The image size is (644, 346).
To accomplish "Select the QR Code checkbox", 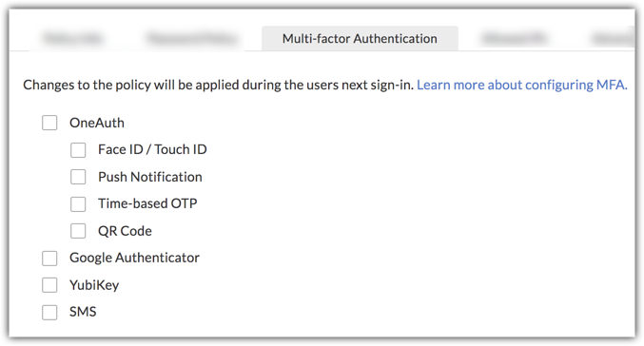I will tap(78, 231).
